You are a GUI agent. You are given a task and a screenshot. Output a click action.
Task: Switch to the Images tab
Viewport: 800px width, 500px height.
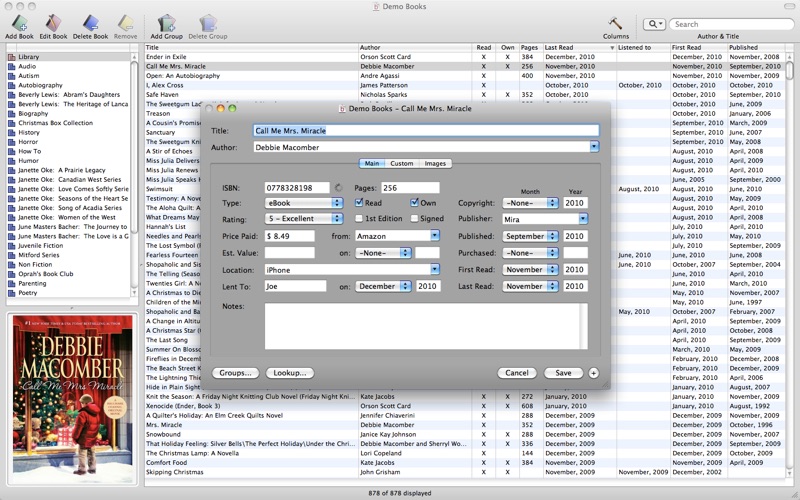click(435, 163)
